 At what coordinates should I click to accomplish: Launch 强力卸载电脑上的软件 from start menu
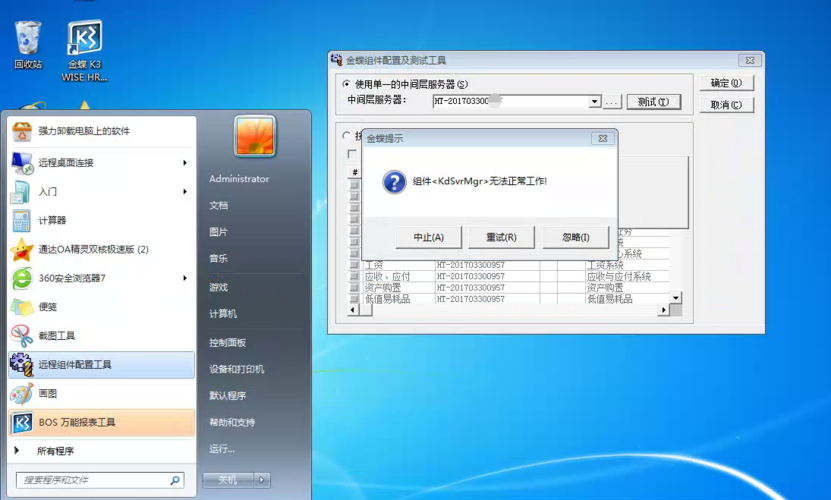(x=102, y=131)
